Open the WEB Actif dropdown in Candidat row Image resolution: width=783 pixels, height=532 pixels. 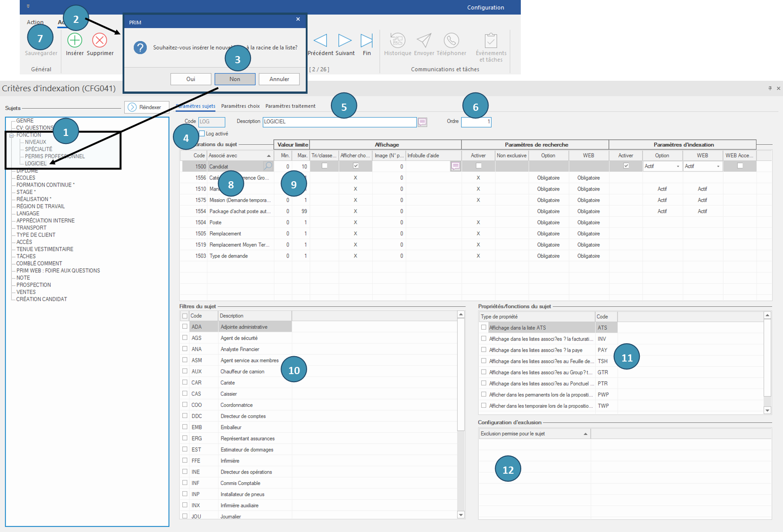tap(718, 166)
